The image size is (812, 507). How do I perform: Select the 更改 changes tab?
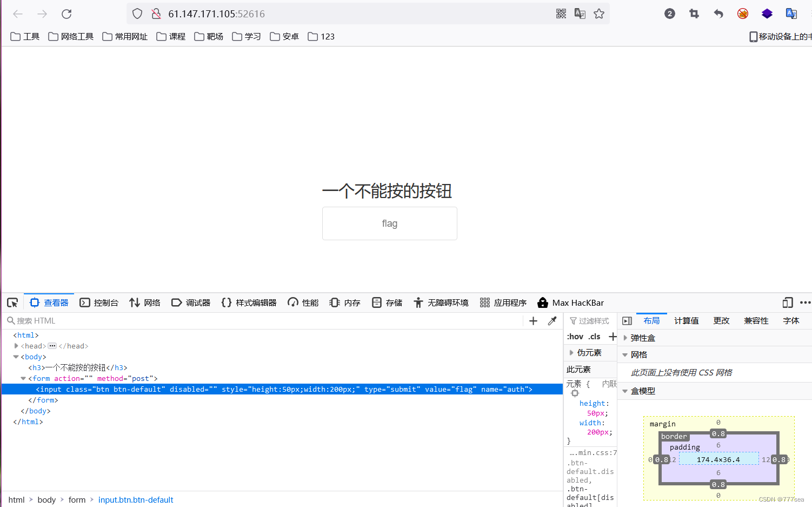click(x=722, y=321)
